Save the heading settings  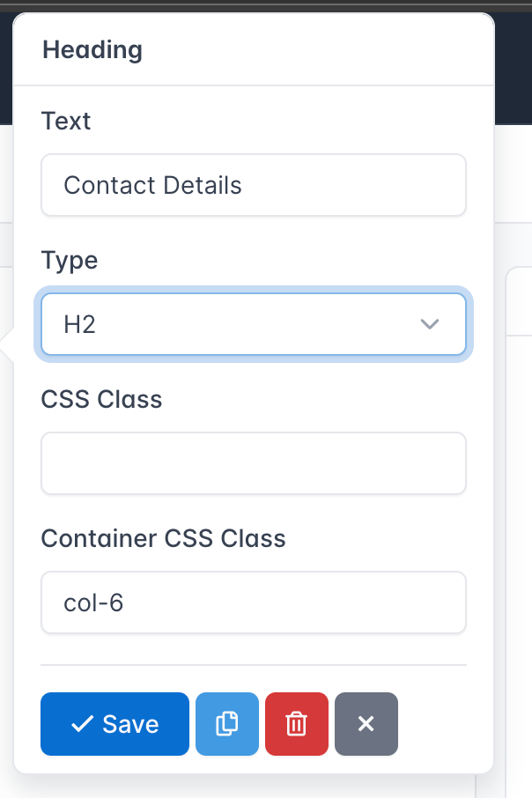(x=115, y=724)
